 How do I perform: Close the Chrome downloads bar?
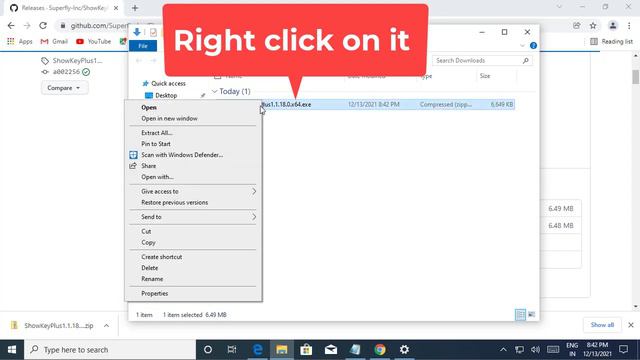[x=631, y=325]
